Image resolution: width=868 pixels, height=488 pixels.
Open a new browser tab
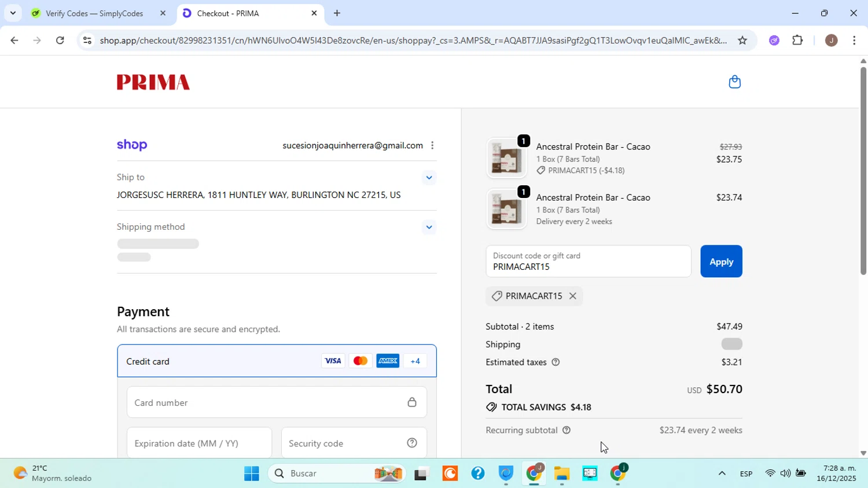click(x=337, y=13)
